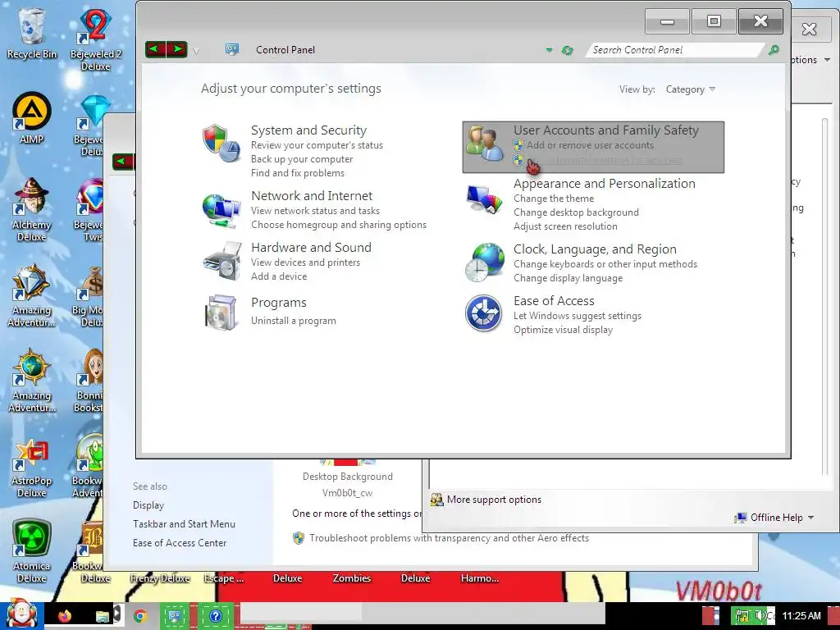Switch to Control Panel taskbar button
840x630 pixels.
[175, 616]
